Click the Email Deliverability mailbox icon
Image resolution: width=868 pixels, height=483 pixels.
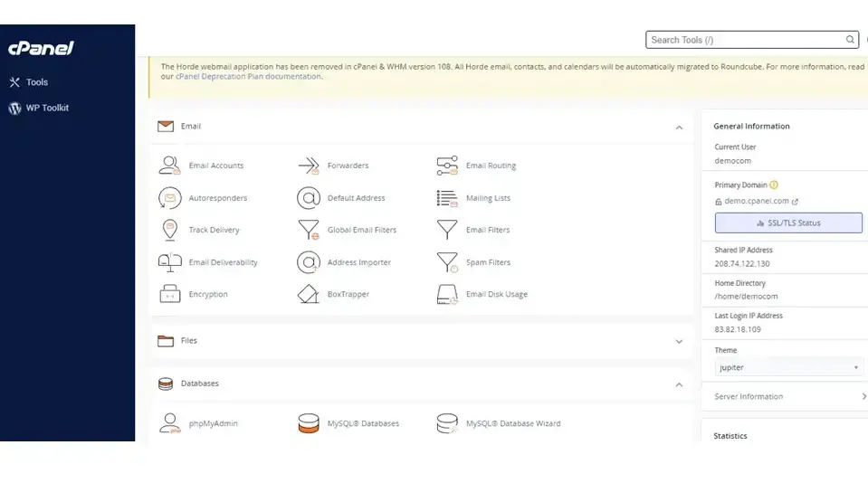[169, 262]
